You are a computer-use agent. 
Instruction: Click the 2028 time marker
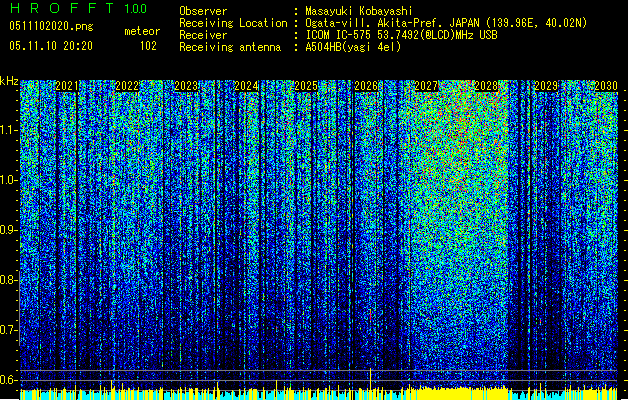[486, 86]
